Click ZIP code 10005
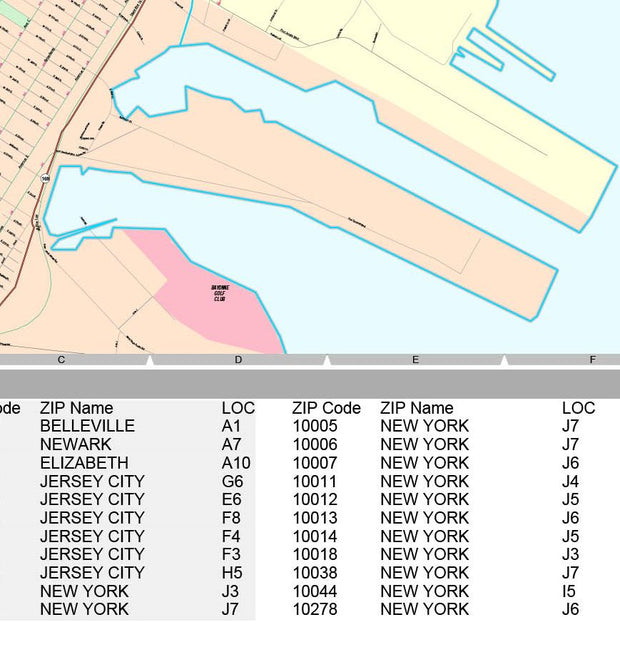 [315, 426]
